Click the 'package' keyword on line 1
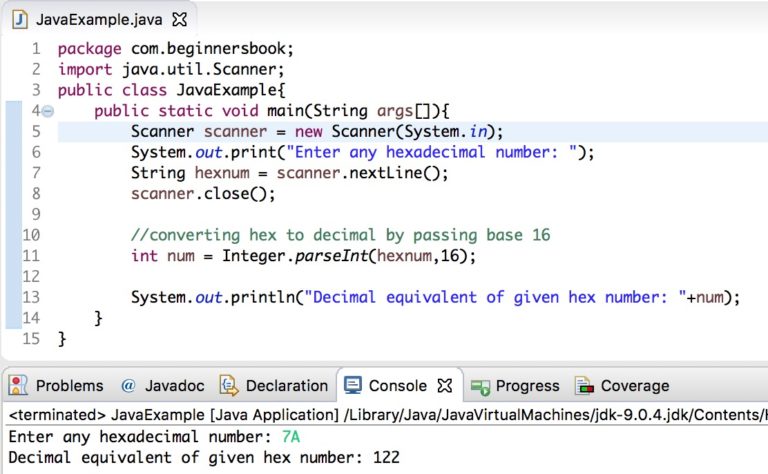Image resolution: width=768 pixels, height=474 pixels. 90,49
